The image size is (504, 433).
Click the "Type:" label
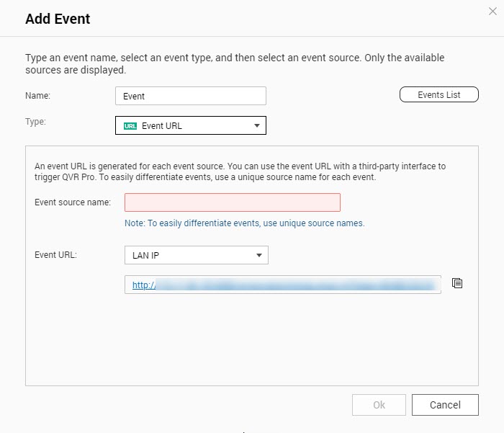35,122
